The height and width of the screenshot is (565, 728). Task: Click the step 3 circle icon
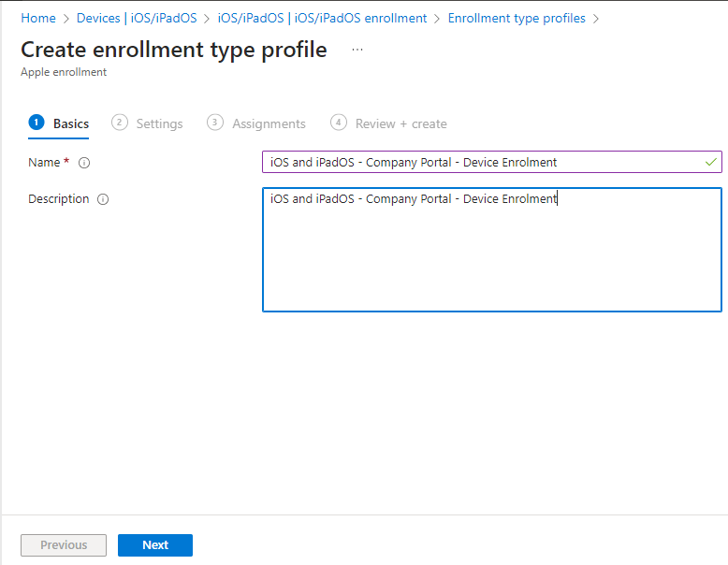(215, 123)
